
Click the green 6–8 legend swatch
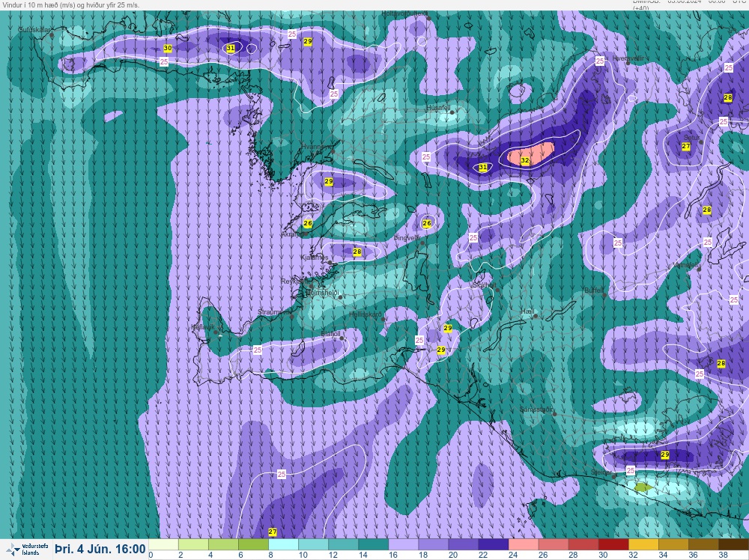point(254,544)
